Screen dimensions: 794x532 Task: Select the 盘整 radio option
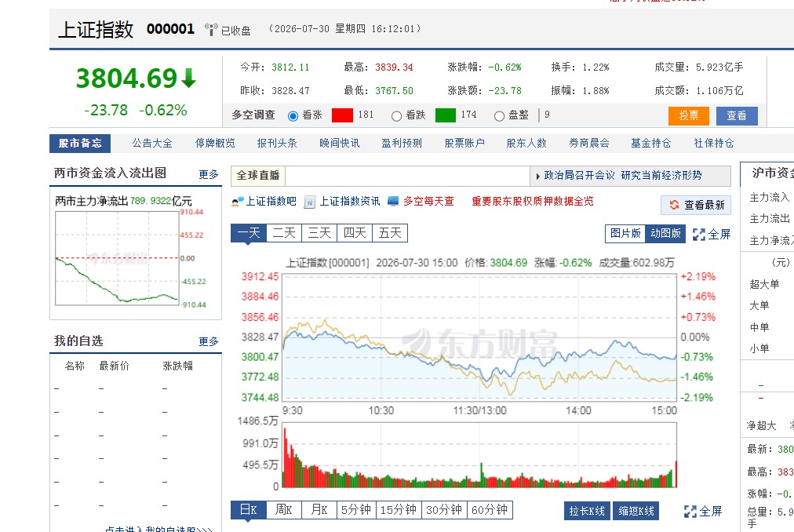coord(499,116)
